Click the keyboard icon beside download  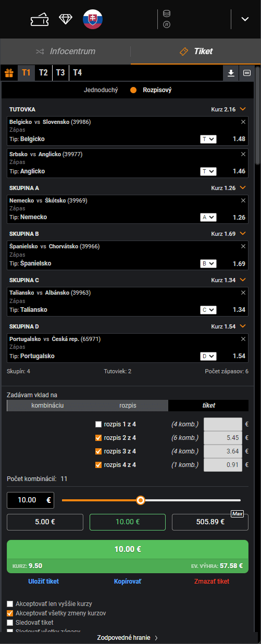[246, 73]
